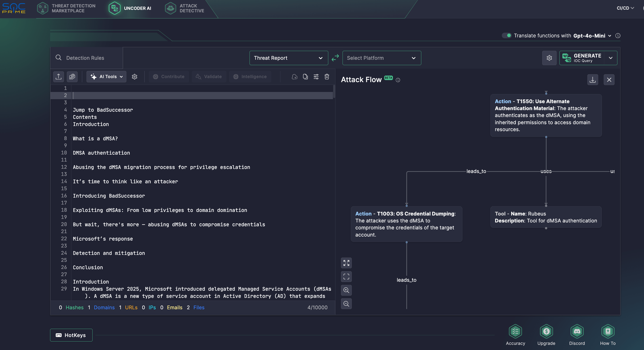
Task: Open Threat Detection Marketplace
Action: click(66, 8)
